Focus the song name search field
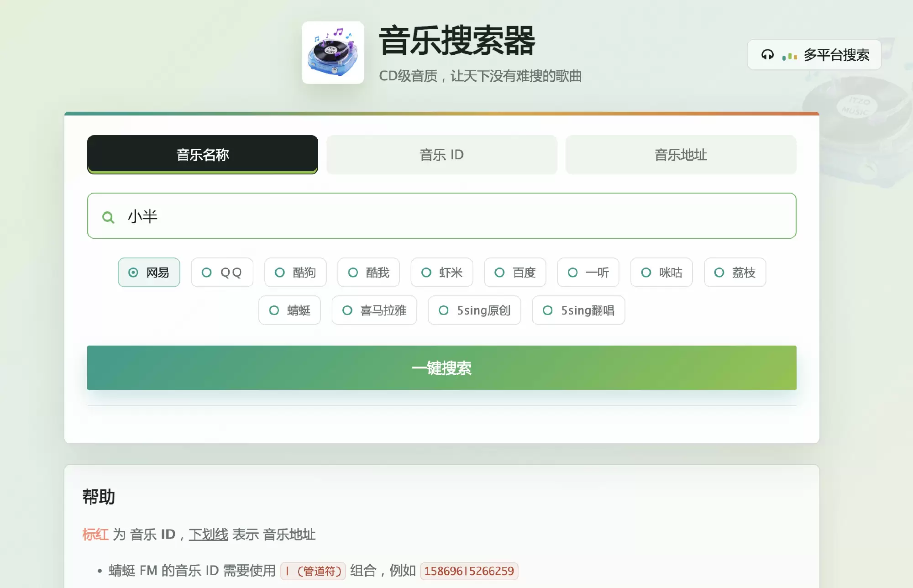Viewport: 913px width, 588px height. tap(442, 216)
